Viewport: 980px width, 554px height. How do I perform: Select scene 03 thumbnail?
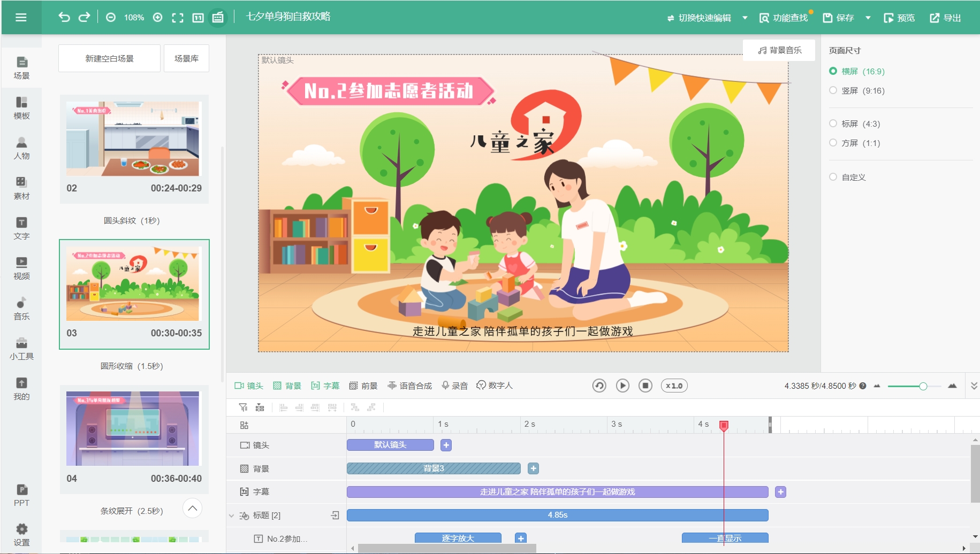click(134, 294)
